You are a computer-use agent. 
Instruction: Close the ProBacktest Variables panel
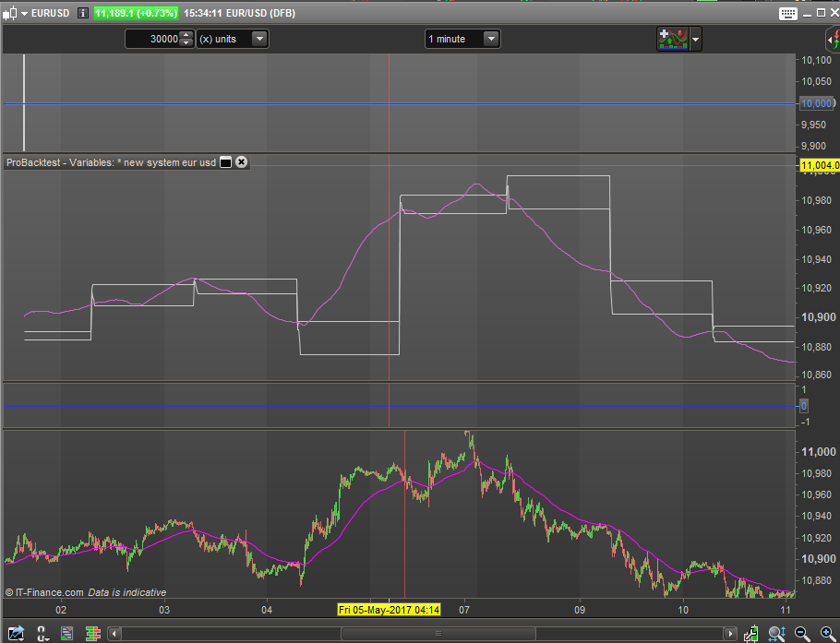[242, 161]
